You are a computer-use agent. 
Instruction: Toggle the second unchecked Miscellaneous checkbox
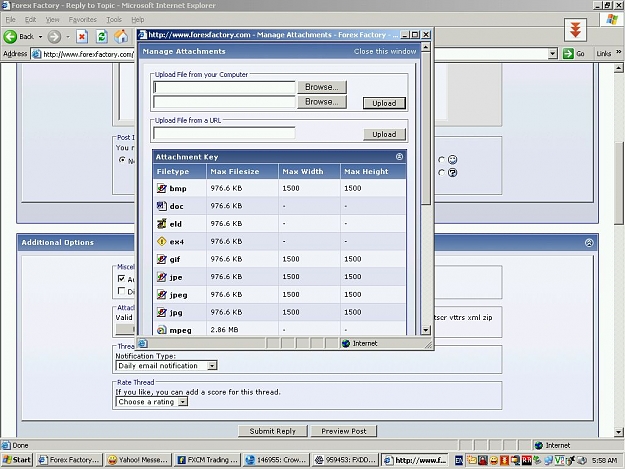pos(122,291)
